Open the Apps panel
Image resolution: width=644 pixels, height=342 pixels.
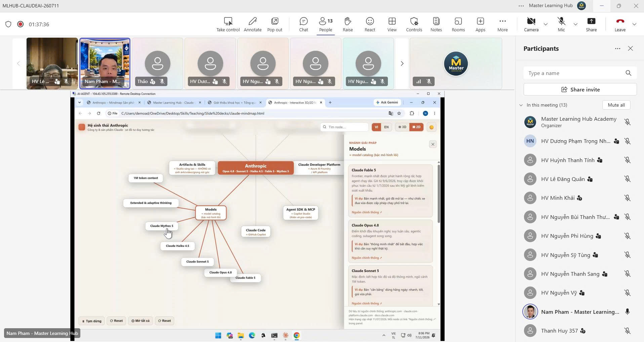click(x=480, y=25)
